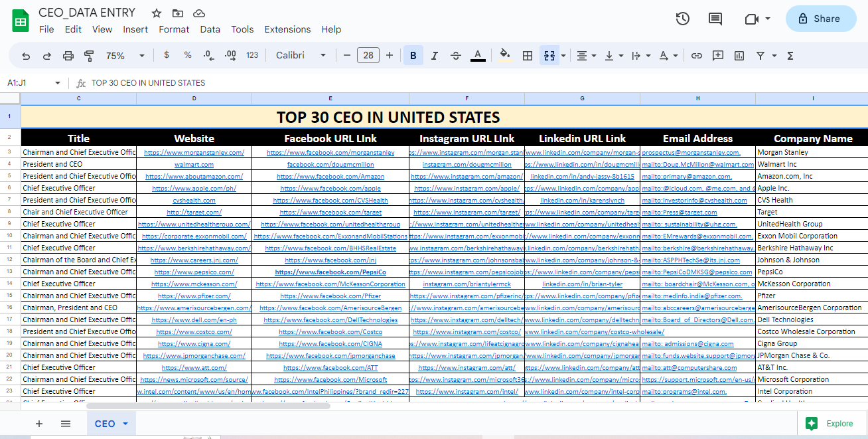Open more number formats 123
This screenshot has width=868, height=439.
click(x=252, y=55)
